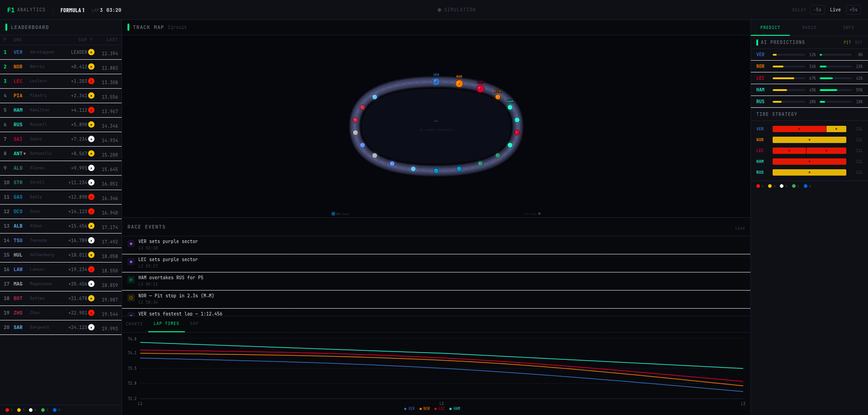Select the VER car marker on the track map
Screen dimensions: 868x415
436,81
